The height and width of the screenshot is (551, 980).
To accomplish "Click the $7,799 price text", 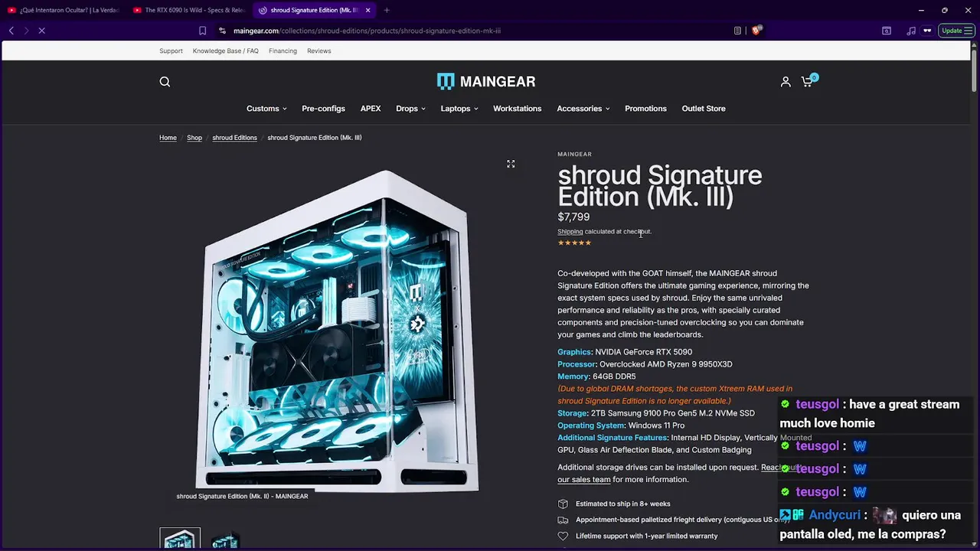I will [573, 217].
